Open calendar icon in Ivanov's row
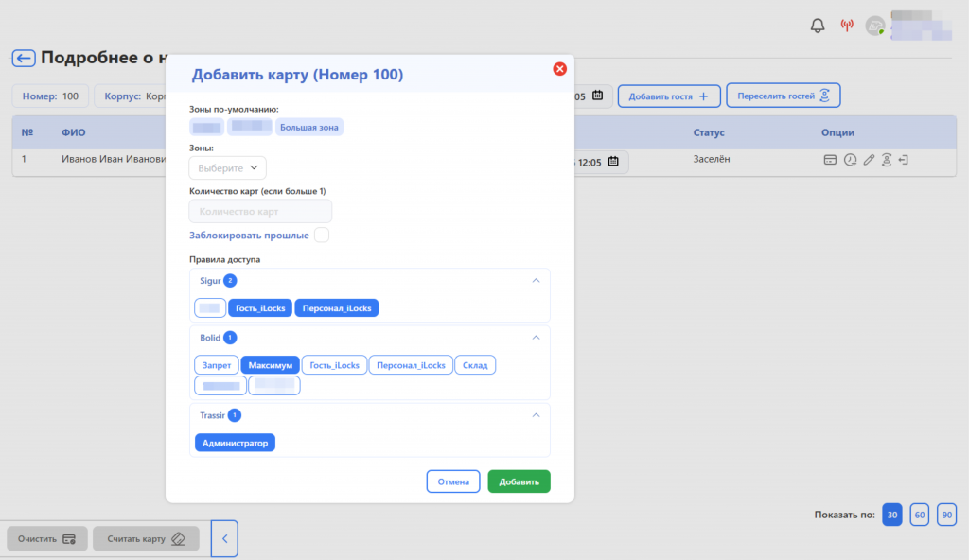Screen dimensions: 969x560 pyautogui.click(x=613, y=162)
